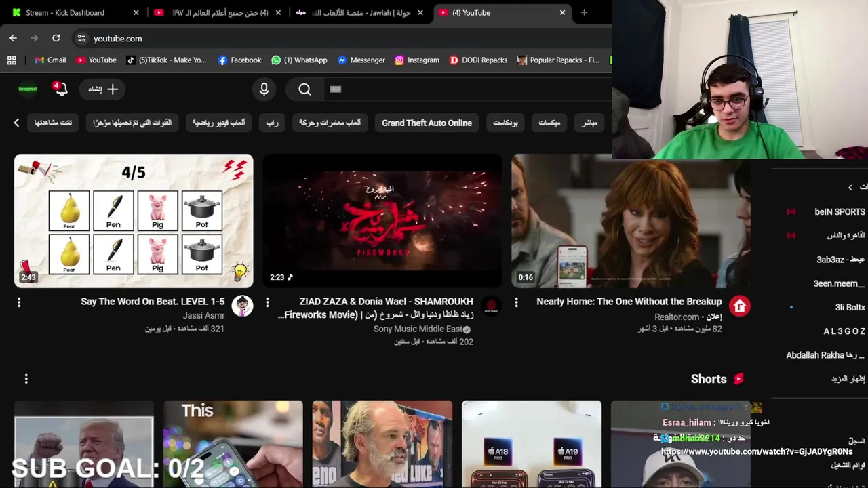Screen dimensions: 868x488
Task: Select the ميكسات chip
Action: (x=549, y=123)
